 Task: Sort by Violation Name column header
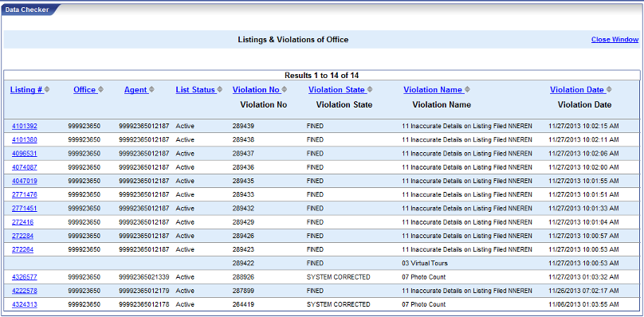[433, 89]
